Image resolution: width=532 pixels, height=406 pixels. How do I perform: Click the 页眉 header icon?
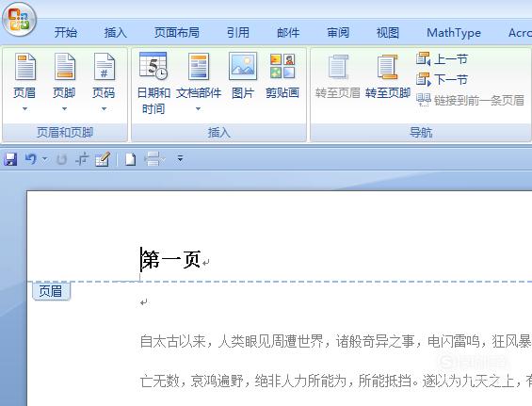pos(24,67)
